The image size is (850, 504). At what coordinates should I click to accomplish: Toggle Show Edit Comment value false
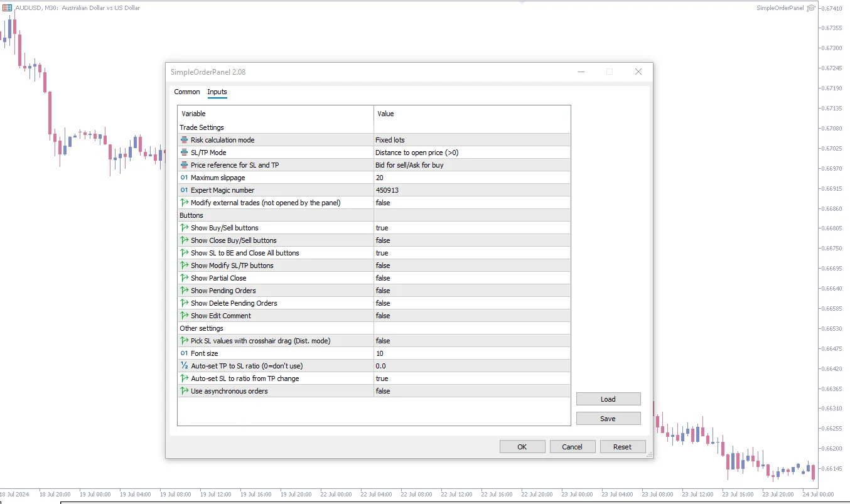click(x=472, y=316)
